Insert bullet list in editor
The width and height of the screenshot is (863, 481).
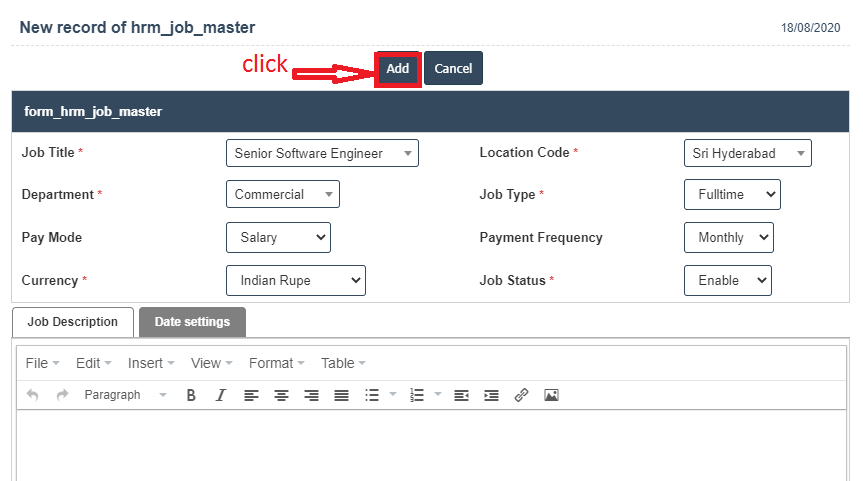tap(372, 395)
